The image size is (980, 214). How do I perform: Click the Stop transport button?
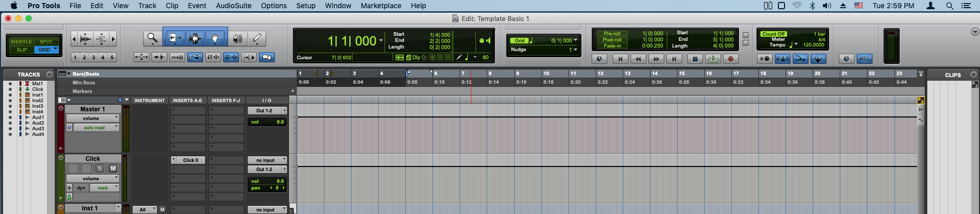pyautogui.click(x=694, y=59)
